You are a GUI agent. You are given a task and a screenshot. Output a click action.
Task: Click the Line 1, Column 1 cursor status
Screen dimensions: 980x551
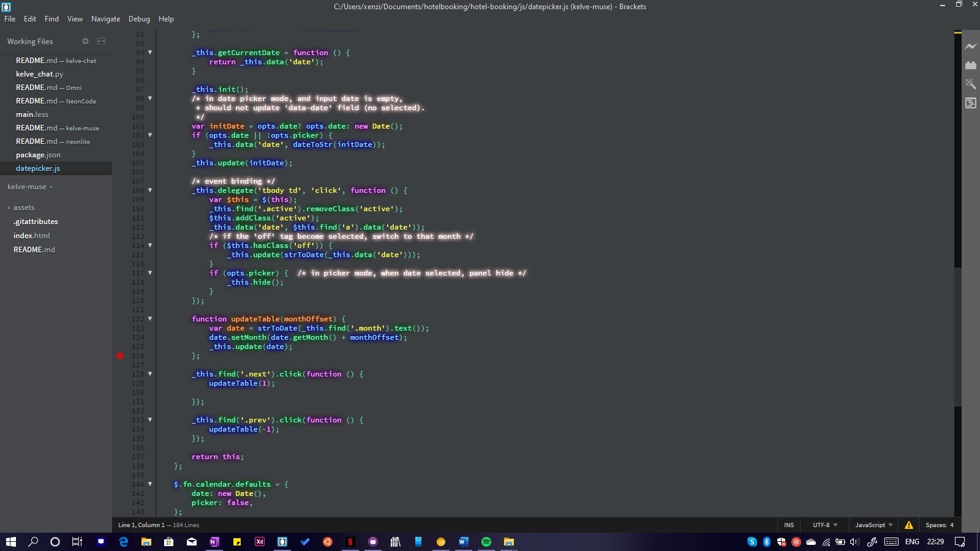141,525
